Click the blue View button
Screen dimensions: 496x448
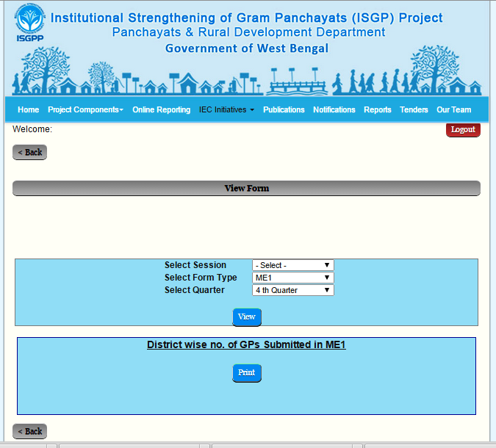(247, 317)
